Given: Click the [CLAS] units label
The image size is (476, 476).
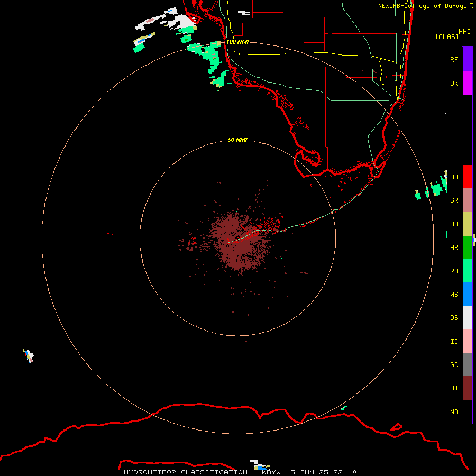Looking at the screenshot, I should pos(447,36).
